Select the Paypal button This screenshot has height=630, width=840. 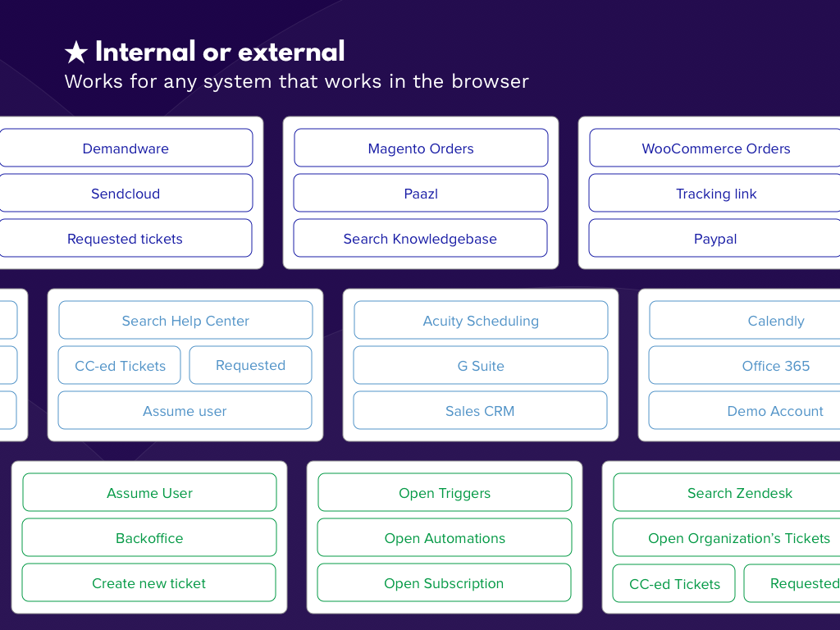(x=715, y=239)
